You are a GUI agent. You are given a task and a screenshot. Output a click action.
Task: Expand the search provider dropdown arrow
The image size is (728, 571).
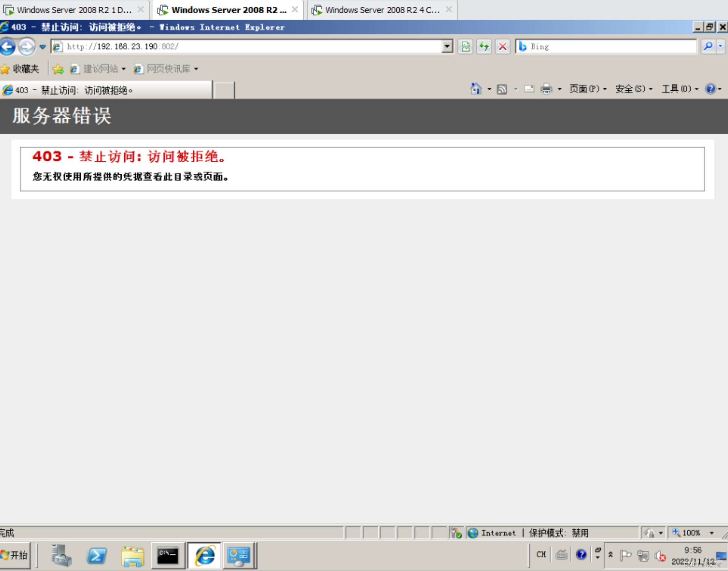click(721, 46)
